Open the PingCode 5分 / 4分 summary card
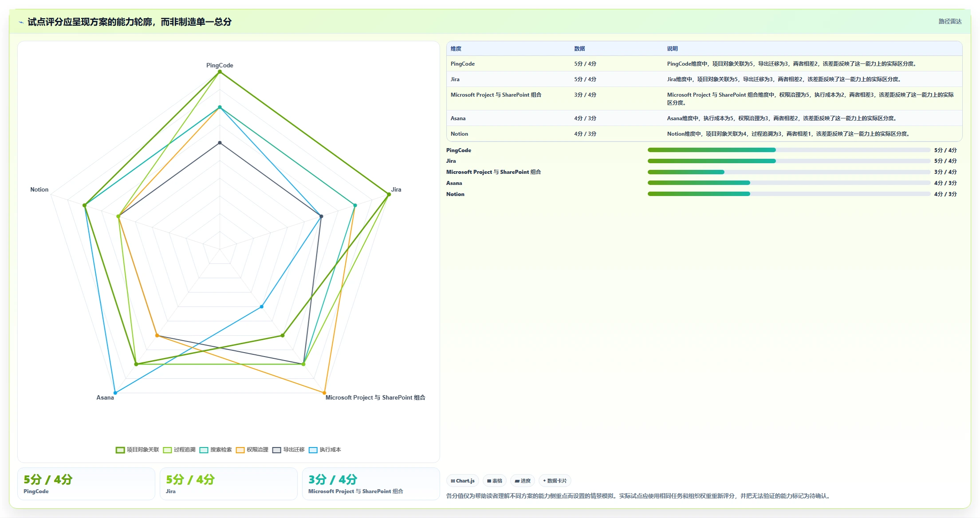The image size is (980, 518). 86,484
